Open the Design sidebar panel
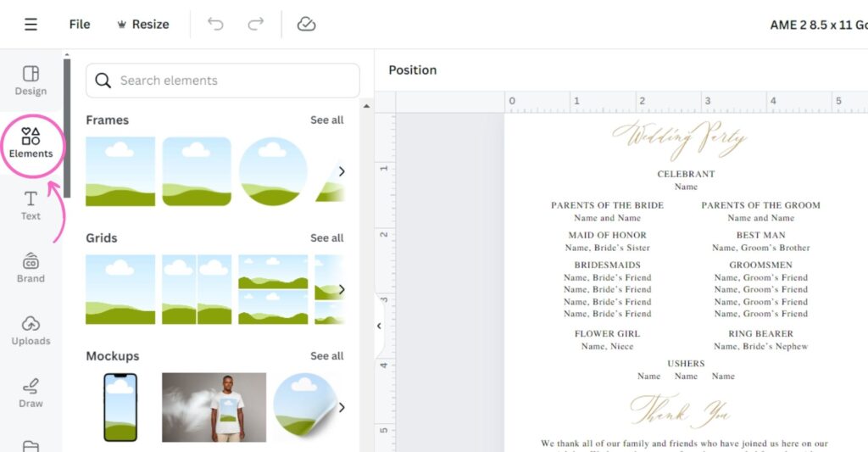Screen dimensions: 868x452 [31, 81]
